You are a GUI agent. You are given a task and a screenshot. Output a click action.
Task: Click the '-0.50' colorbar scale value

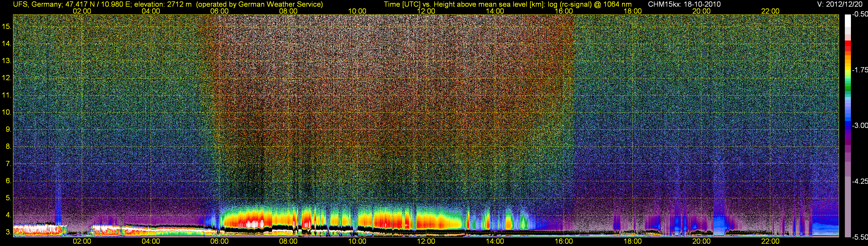860,14
